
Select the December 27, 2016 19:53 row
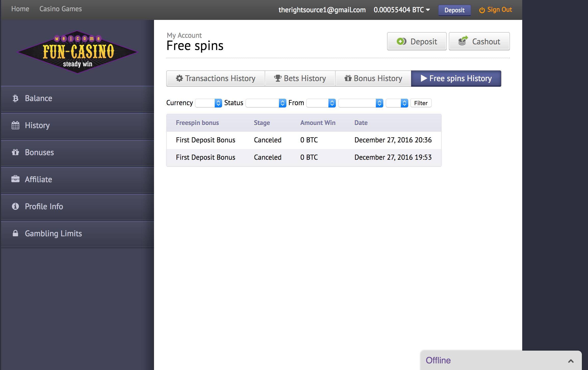pos(304,157)
